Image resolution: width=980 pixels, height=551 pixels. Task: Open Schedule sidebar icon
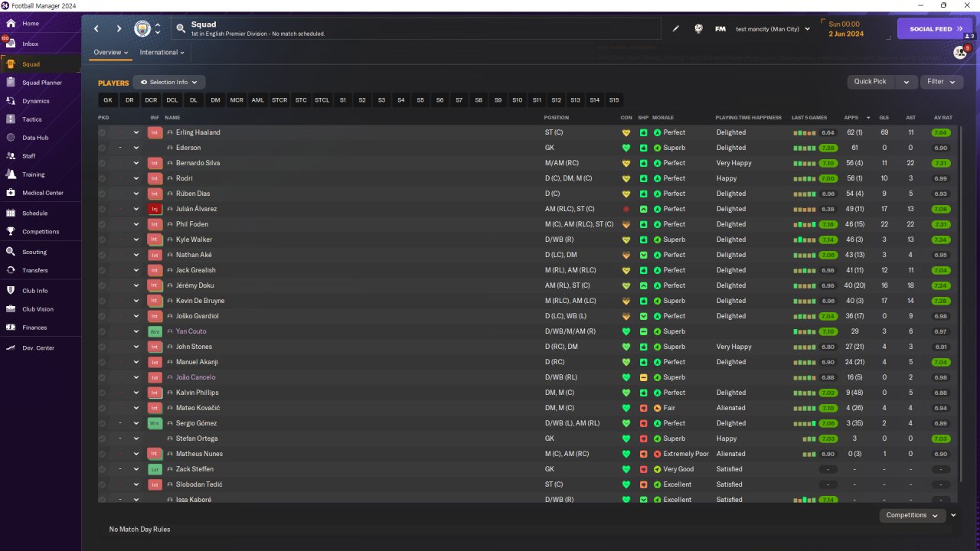click(x=11, y=214)
